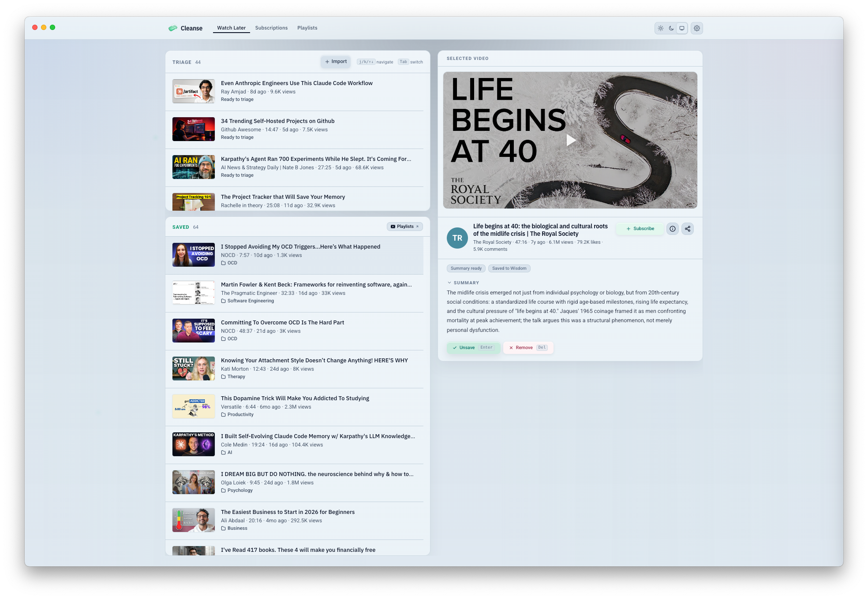Click the AI folder icon

pyautogui.click(x=223, y=453)
